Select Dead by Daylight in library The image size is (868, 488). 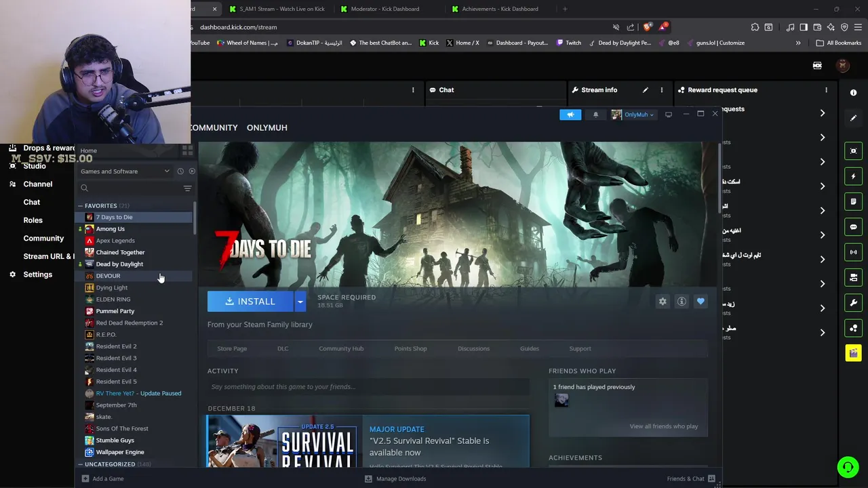119,264
